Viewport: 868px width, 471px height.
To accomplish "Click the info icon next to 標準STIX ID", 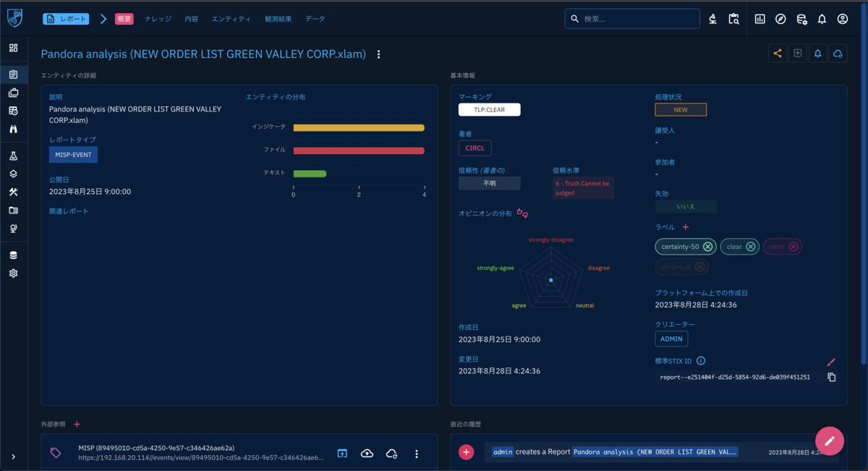I will tap(701, 361).
